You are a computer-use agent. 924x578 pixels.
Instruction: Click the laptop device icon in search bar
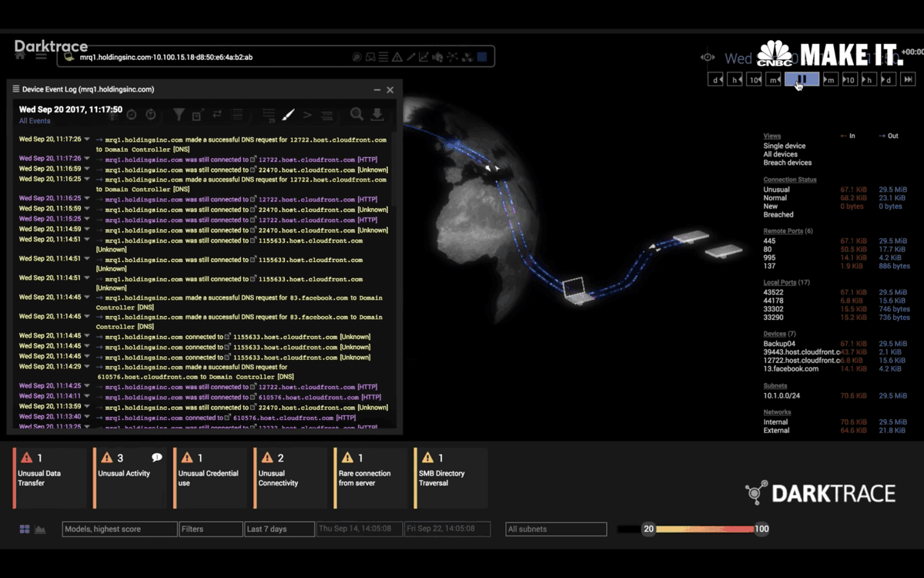click(x=68, y=57)
